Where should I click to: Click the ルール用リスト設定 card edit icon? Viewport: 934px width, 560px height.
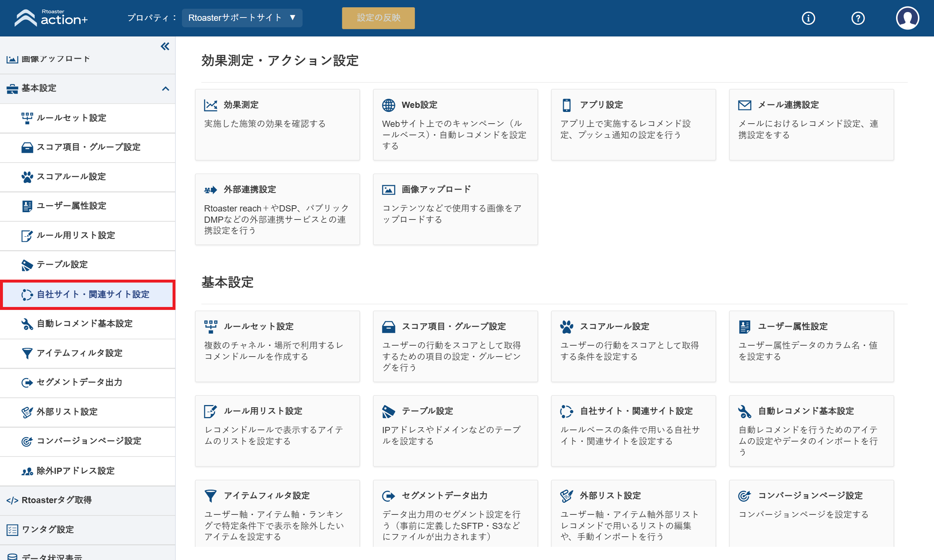point(210,411)
